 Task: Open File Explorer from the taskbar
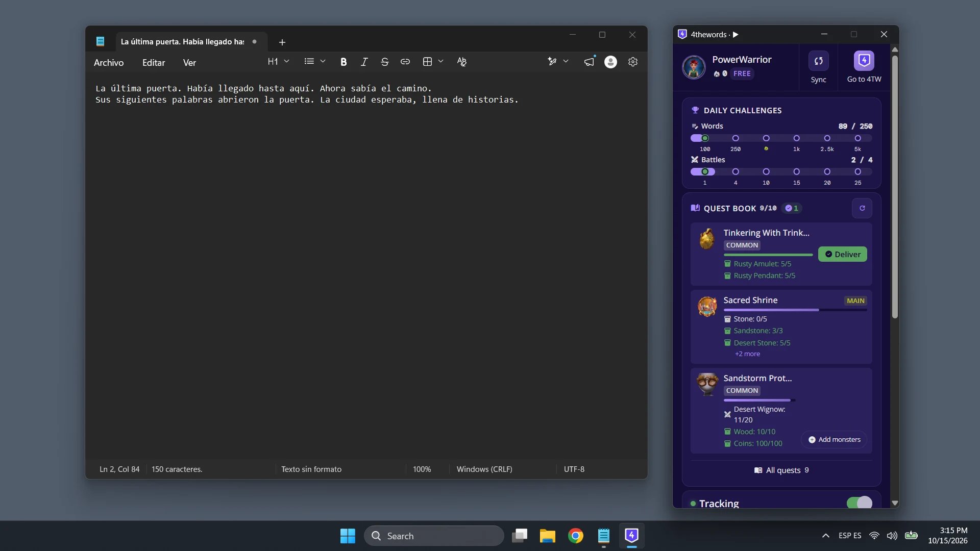point(548,536)
